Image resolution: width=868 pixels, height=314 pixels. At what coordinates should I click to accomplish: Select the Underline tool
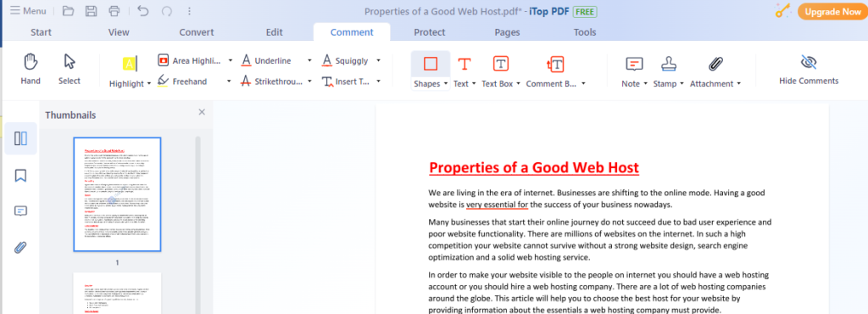266,60
